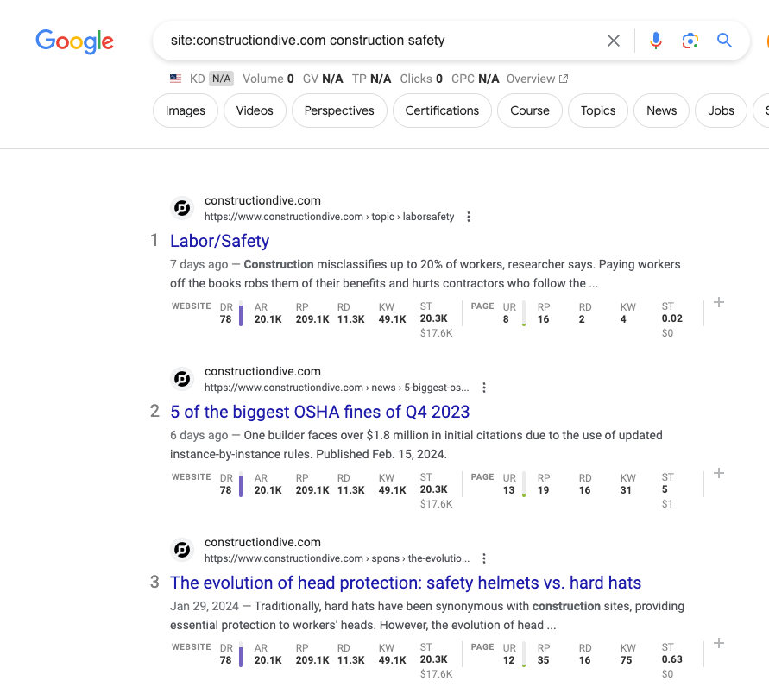This screenshot has width=769, height=700.
Task: Click the constructiondive.com favicon on the second result
Action: pos(181,378)
